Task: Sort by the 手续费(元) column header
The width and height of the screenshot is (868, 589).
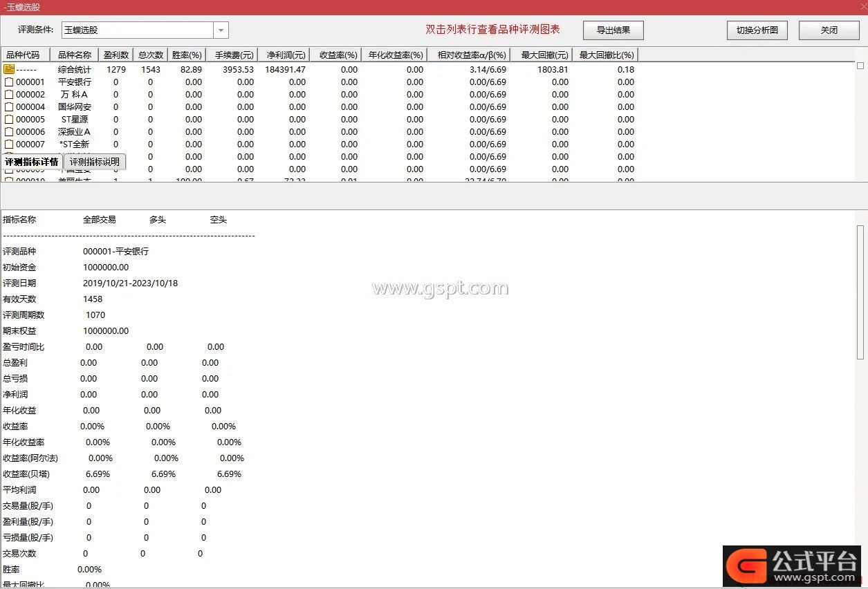Action: coord(232,55)
